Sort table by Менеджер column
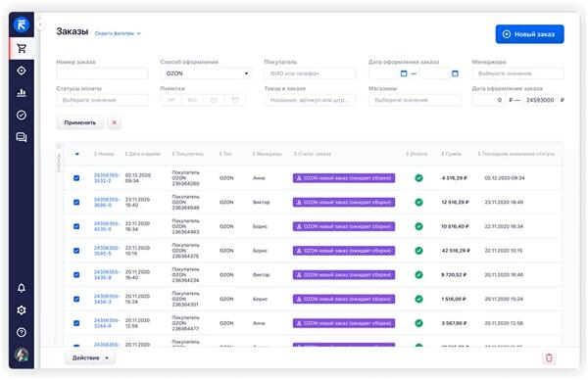Viewport: 588px width, 380px height. [267, 154]
